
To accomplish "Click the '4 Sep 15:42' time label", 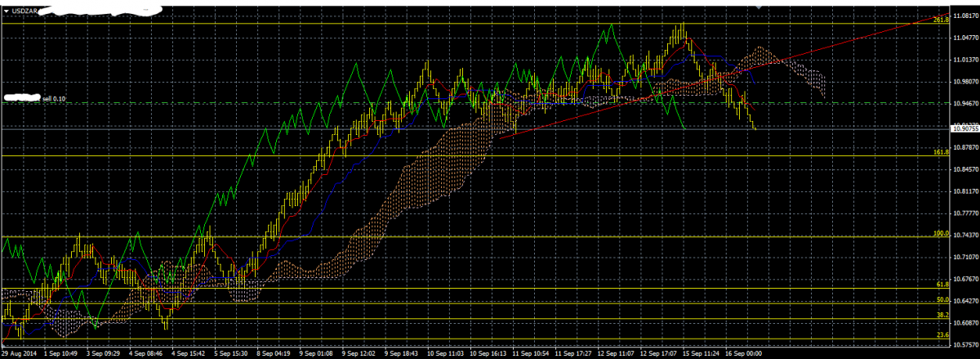I will [x=189, y=354].
